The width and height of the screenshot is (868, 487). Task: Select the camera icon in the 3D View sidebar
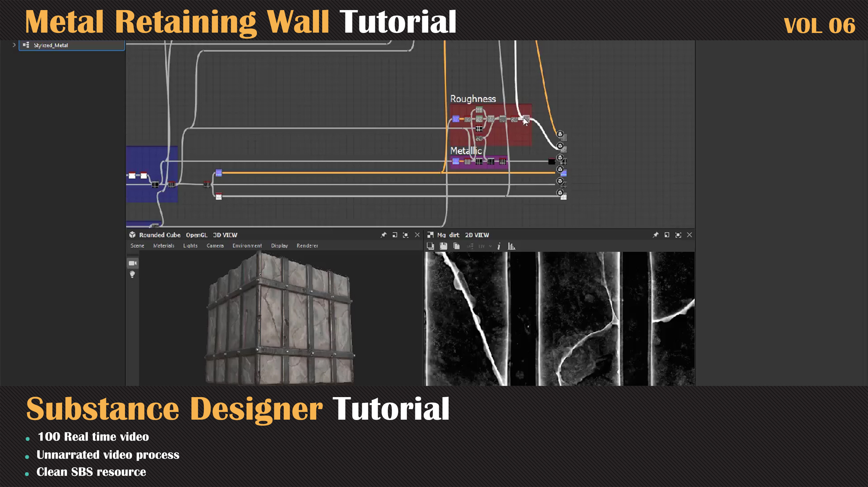(x=132, y=263)
